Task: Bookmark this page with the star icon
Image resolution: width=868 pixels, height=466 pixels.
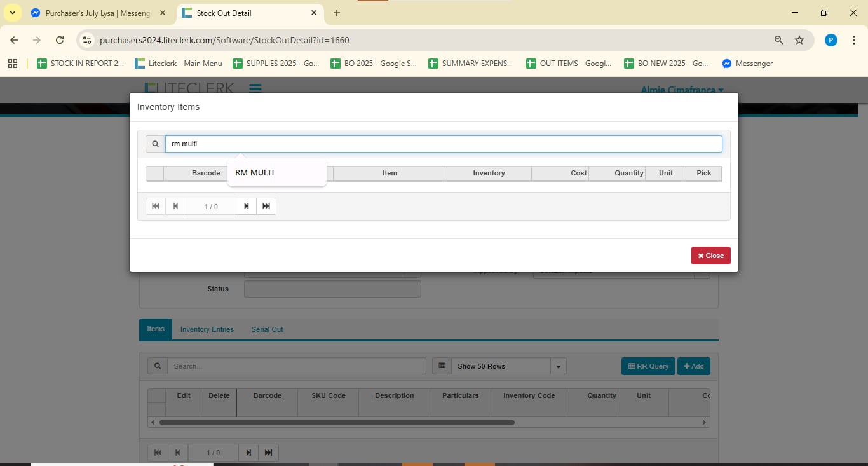Action: [x=799, y=40]
